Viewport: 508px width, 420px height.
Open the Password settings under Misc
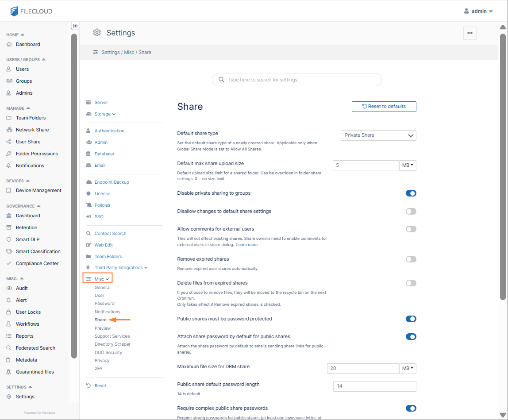tap(104, 304)
